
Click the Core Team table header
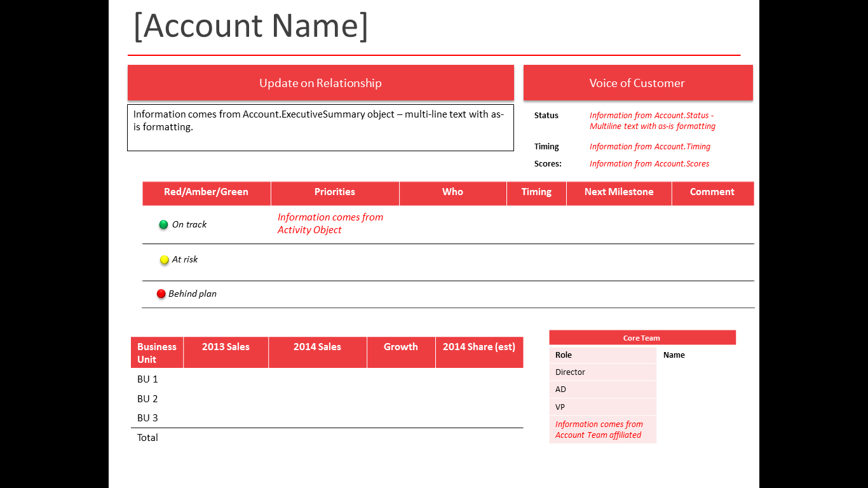[x=642, y=338]
